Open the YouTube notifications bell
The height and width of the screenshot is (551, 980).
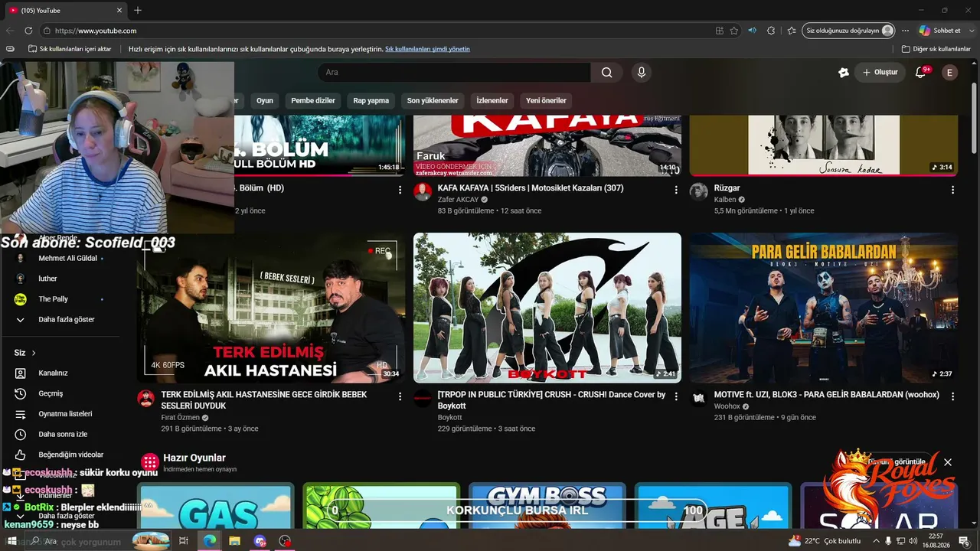click(921, 73)
